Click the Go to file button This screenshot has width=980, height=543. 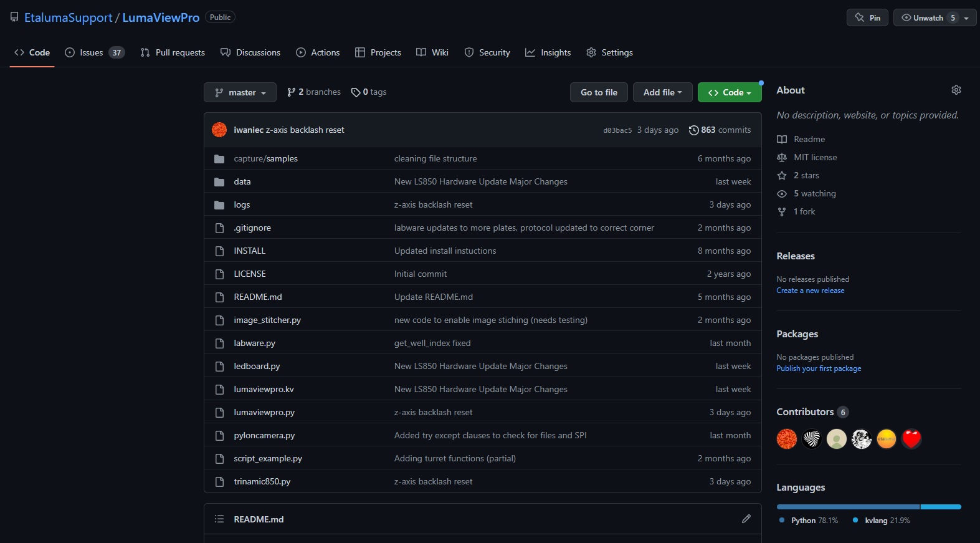pyautogui.click(x=599, y=92)
